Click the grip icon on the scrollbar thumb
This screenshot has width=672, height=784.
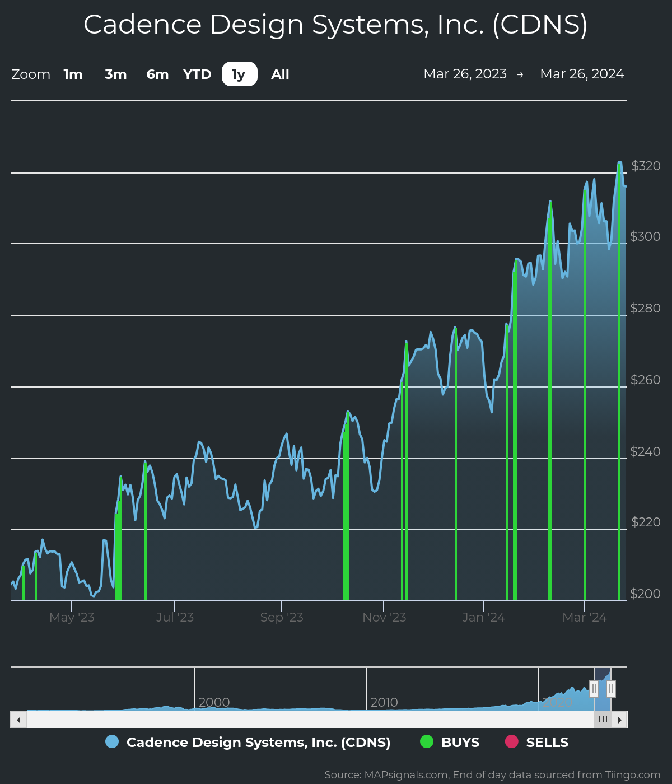click(x=603, y=719)
